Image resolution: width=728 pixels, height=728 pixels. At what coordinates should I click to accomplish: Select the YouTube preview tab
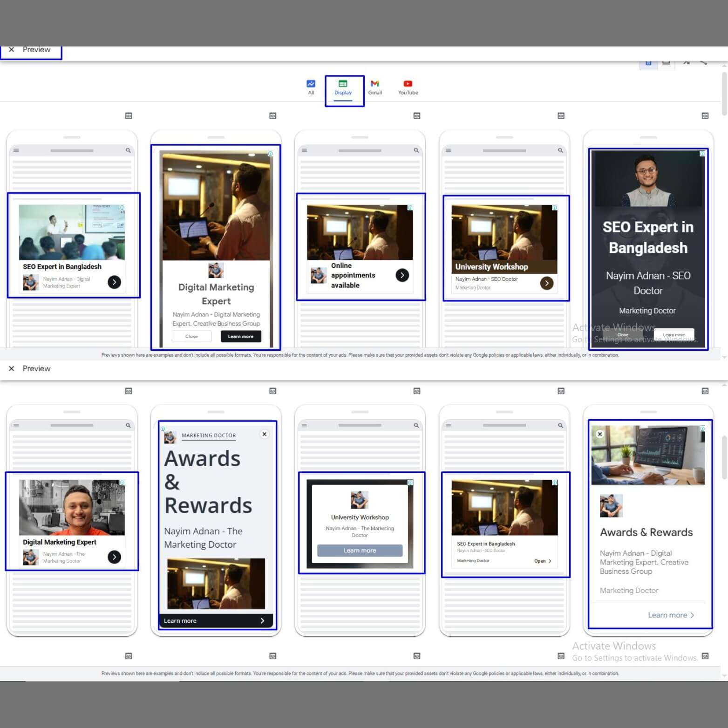tap(408, 87)
